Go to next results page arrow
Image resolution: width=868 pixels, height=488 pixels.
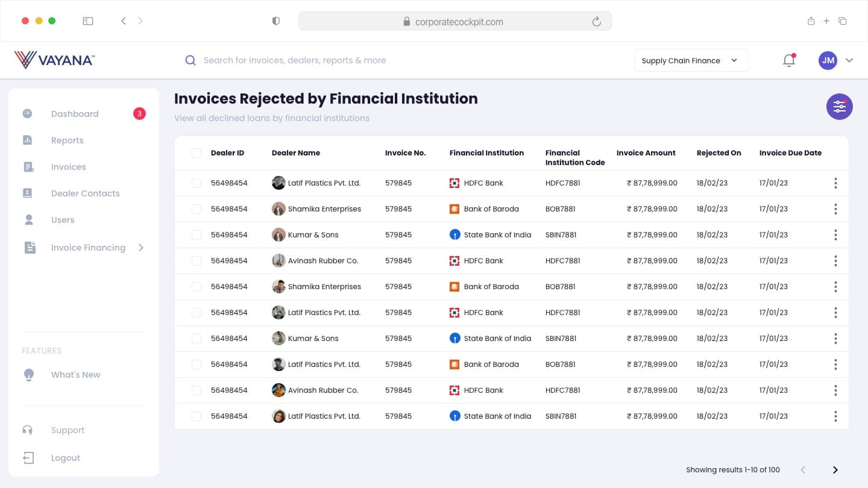pyautogui.click(x=835, y=470)
